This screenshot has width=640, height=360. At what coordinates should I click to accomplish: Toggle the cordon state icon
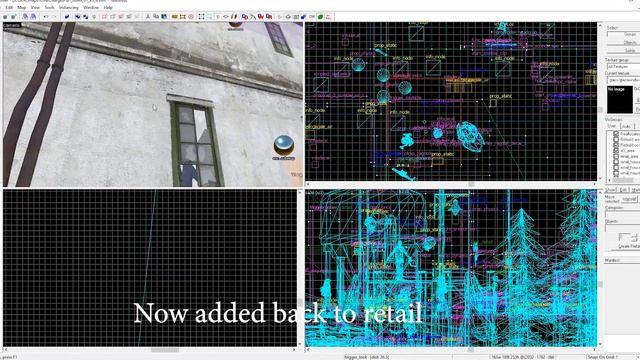[175, 17]
